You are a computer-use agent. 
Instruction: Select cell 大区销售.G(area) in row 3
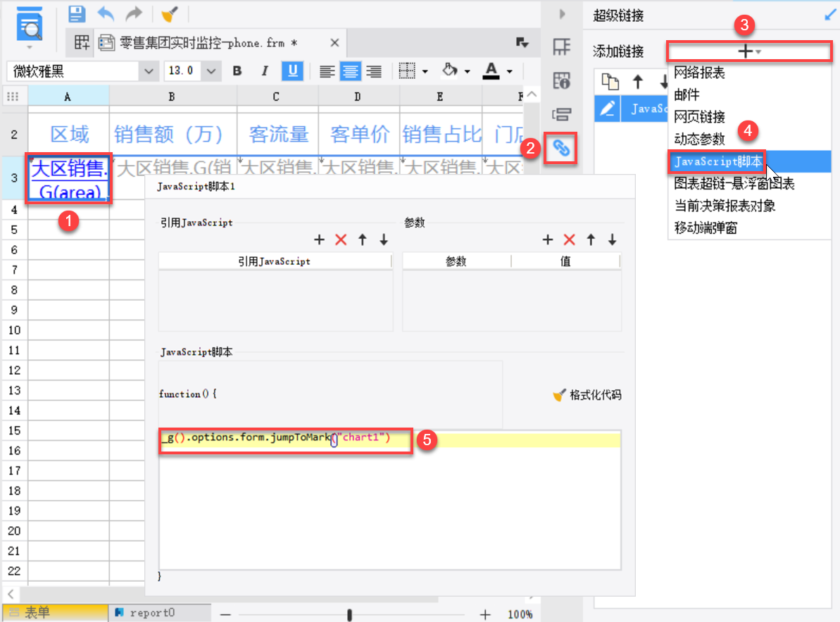(68, 178)
